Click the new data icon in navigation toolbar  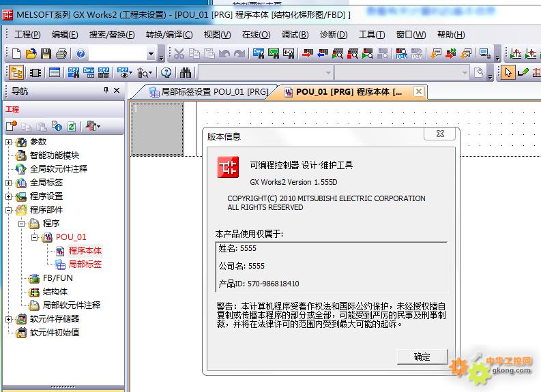(x=12, y=126)
